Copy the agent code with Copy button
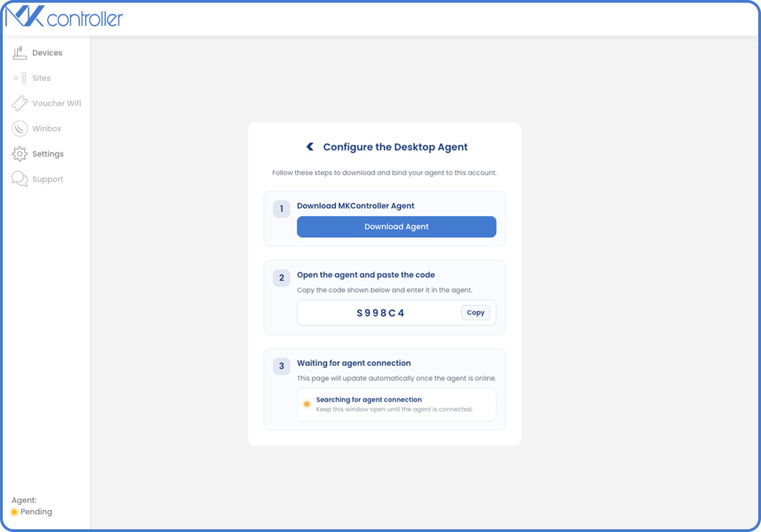761x532 pixels. [x=475, y=313]
